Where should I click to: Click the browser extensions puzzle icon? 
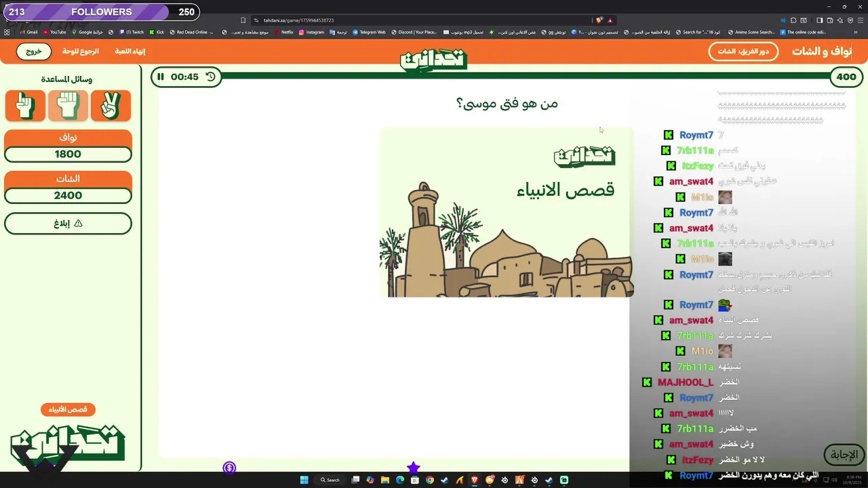pos(793,20)
